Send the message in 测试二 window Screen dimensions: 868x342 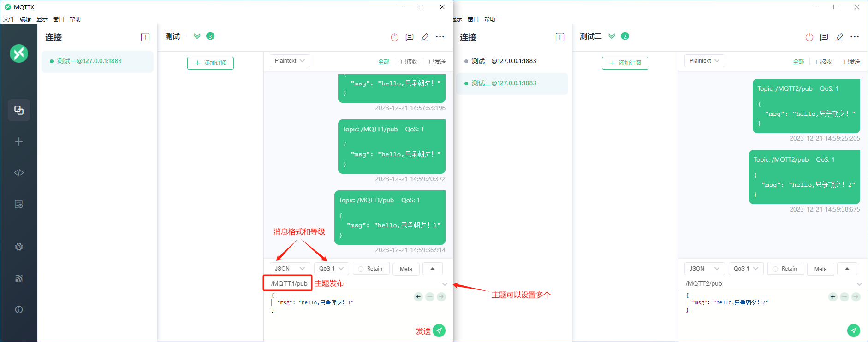point(854,330)
